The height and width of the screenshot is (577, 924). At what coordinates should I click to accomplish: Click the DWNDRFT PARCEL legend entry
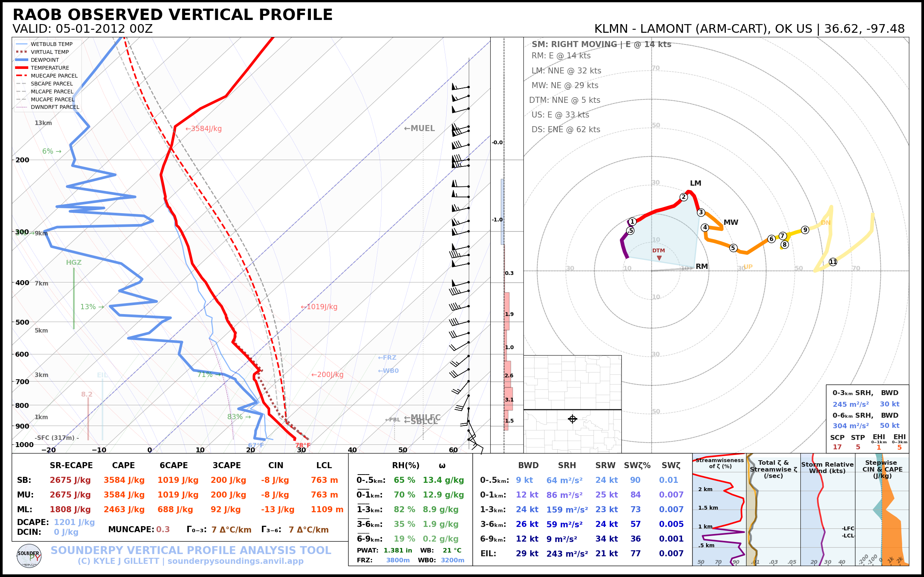click(55, 107)
